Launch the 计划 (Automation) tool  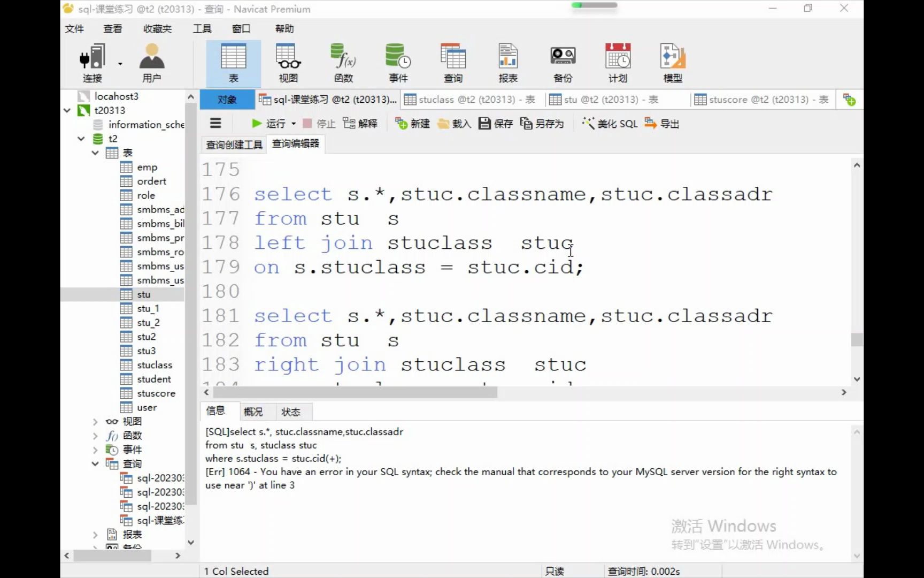tap(617, 63)
